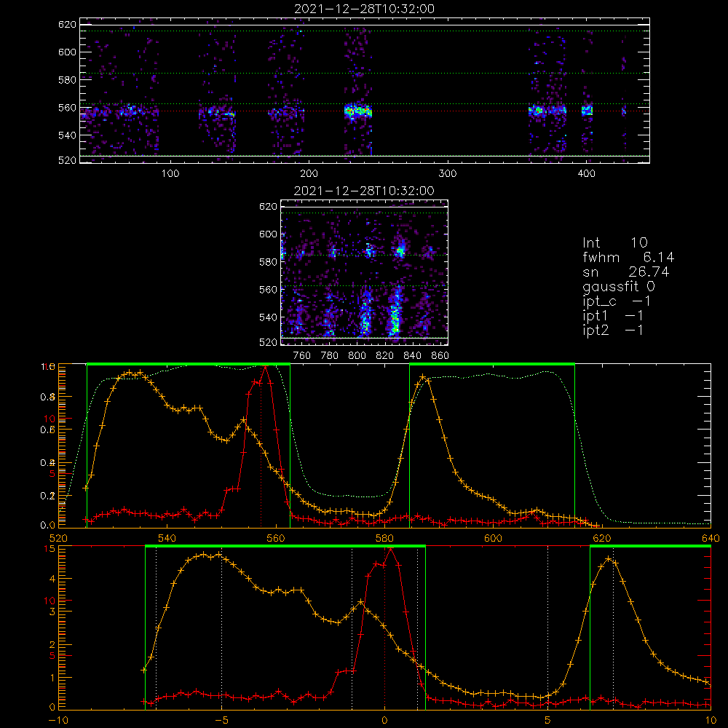Screen dimensions: 728x728
Task: Click x-axis label 5 on bottom plot
Action: point(548,720)
